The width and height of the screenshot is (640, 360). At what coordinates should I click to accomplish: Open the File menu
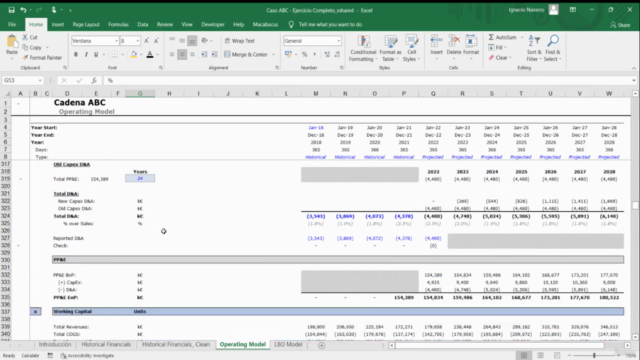pyautogui.click(x=12, y=24)
